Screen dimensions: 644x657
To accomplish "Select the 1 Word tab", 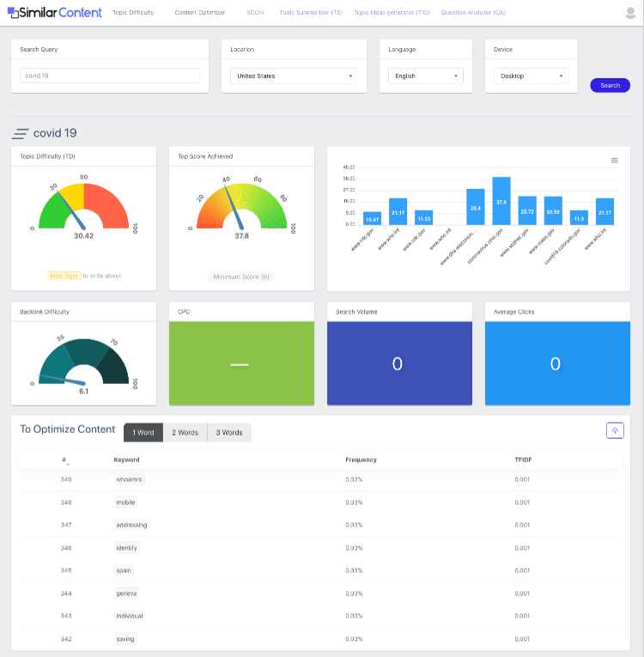I will pos(143,432).
